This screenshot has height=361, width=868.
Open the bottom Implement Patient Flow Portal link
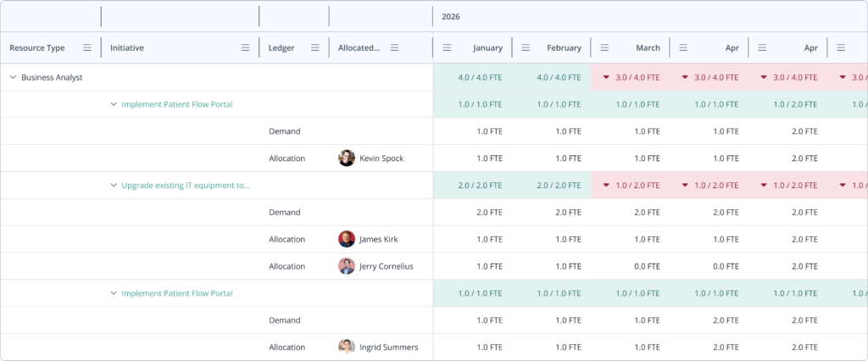[176, 293]
